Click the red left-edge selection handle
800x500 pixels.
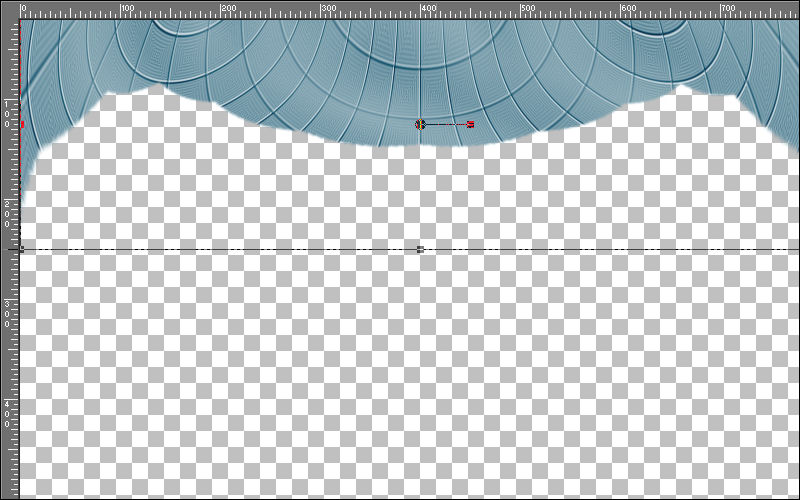22,124
